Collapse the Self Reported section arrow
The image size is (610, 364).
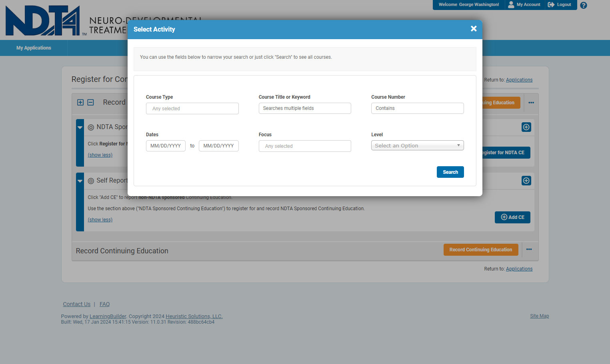[80, 181]
